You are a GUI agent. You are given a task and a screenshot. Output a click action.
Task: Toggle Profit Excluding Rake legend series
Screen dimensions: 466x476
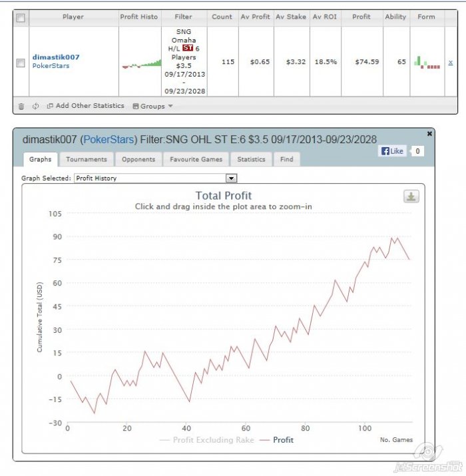coord(207,440)
